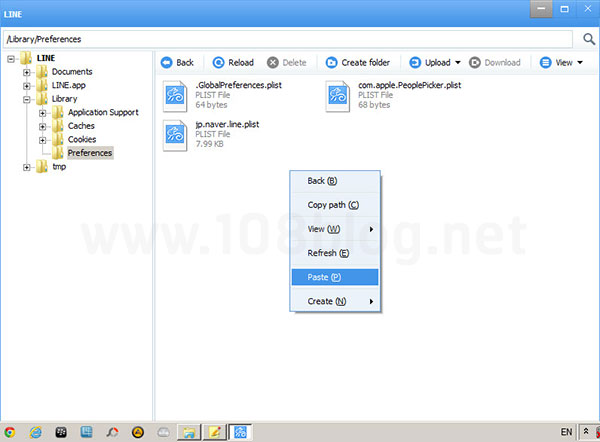Select the jp.naver.line.plist file icon
This screenshot has height=442, width=600.
175,135
